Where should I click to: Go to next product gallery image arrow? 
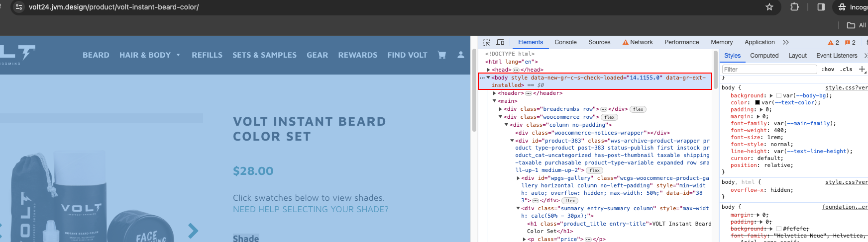(193, 230)
